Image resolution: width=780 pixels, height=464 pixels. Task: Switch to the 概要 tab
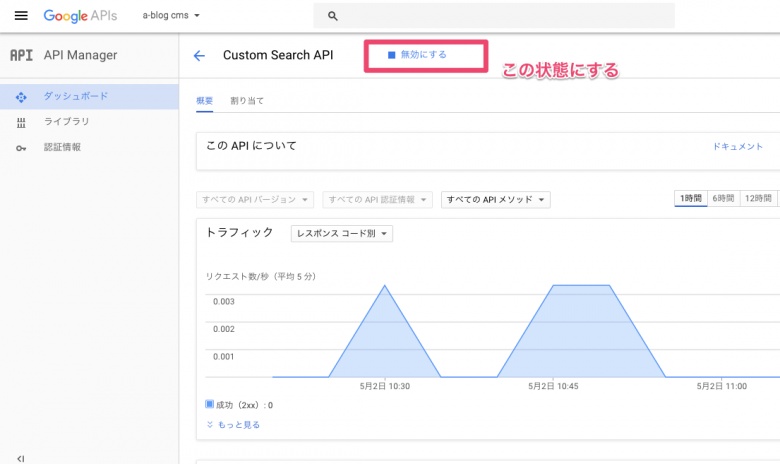click(204, 101)
